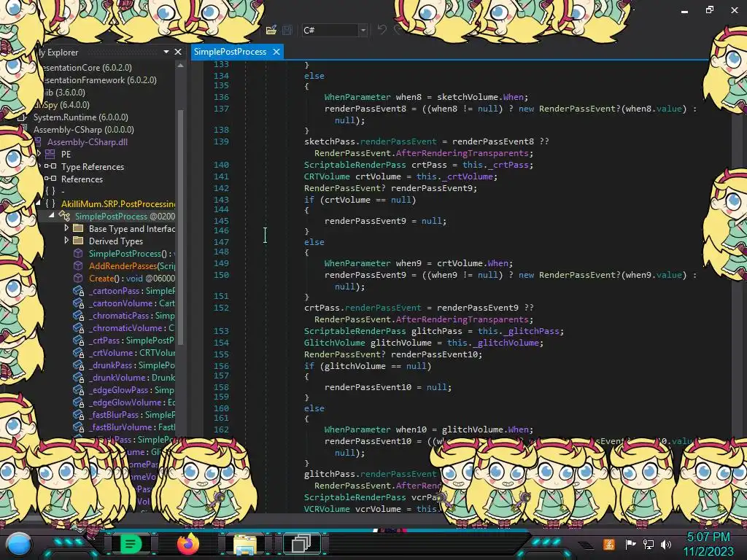Open File Explorer from the taskbar

[245, 544]
